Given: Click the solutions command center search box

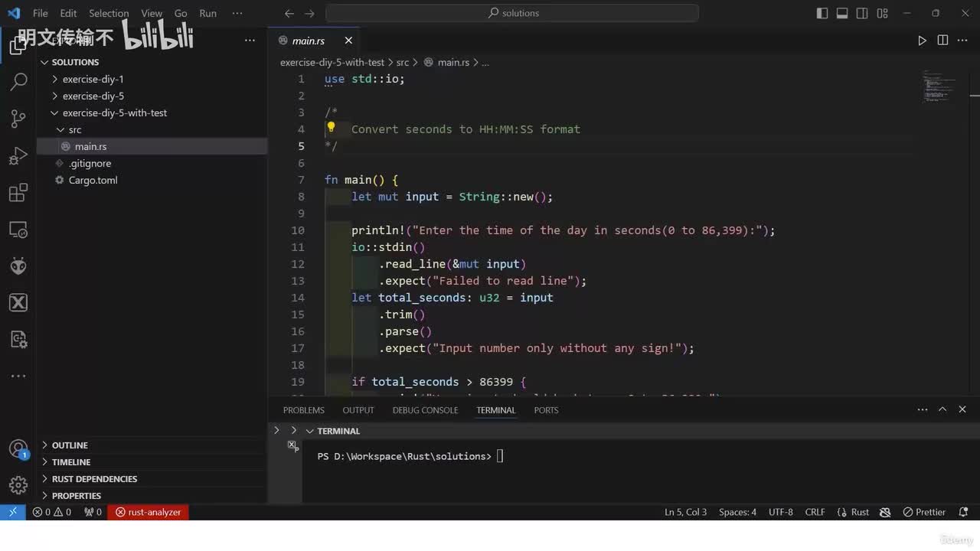Looking at the screenshot, I should click(x=512, y=13).
